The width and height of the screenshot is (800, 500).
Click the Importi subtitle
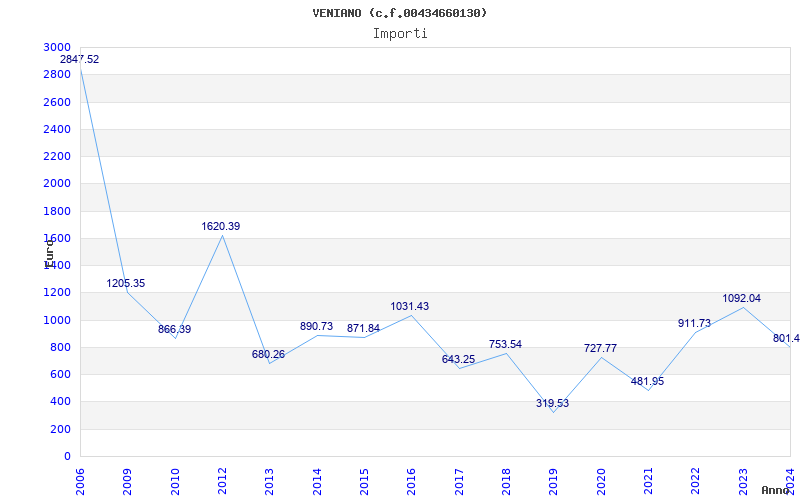[400, 34]
